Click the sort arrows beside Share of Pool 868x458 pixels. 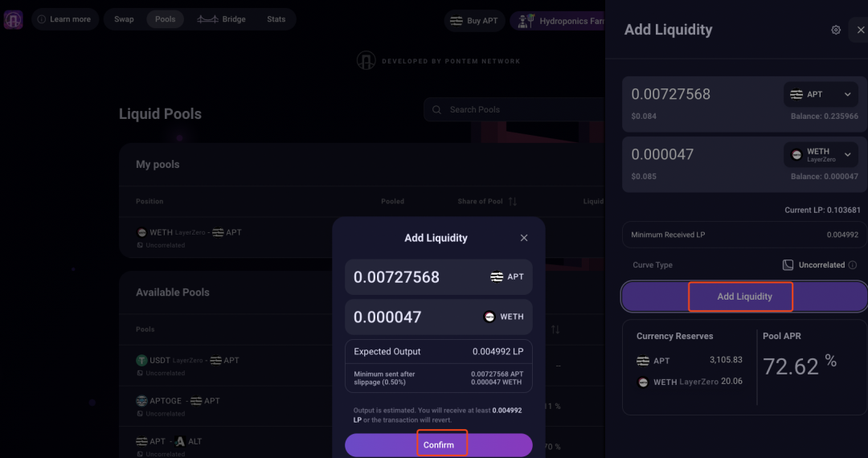point(513,202)
